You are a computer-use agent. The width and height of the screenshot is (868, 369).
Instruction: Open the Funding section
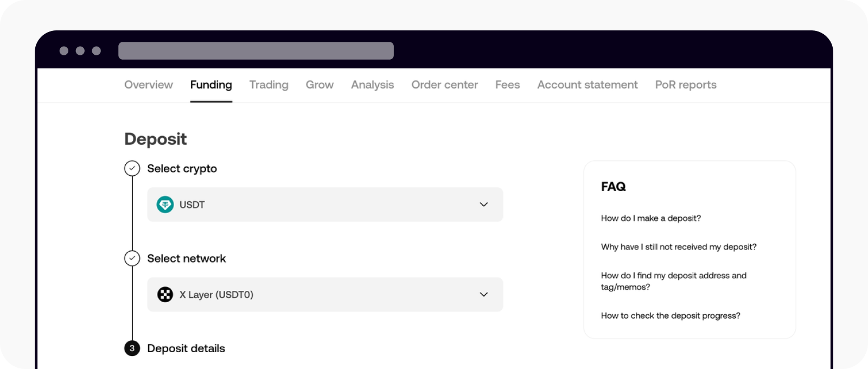(x=211, y=85)
